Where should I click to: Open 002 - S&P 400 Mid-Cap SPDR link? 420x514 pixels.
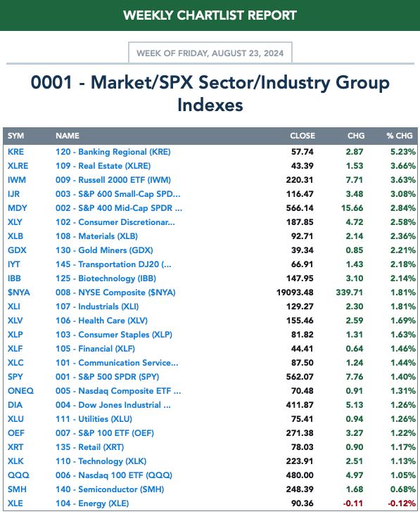click(x=119, y=208)
